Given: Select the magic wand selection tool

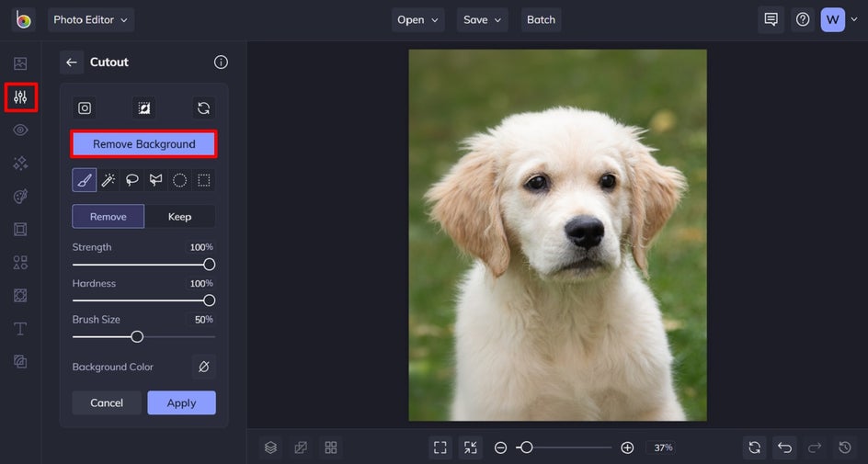Looking at the screenshot, I should pyautogui.click(x=108, y=180).
